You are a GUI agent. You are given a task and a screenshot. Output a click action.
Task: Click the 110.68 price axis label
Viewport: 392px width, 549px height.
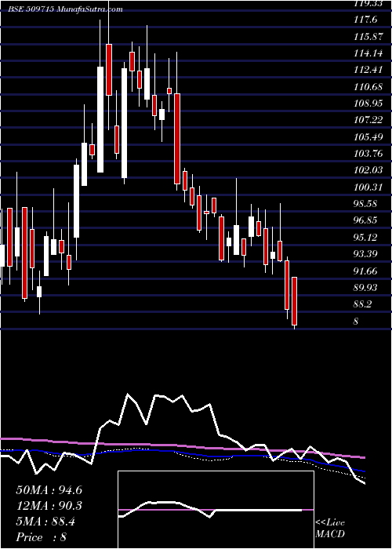click(368, 87)
